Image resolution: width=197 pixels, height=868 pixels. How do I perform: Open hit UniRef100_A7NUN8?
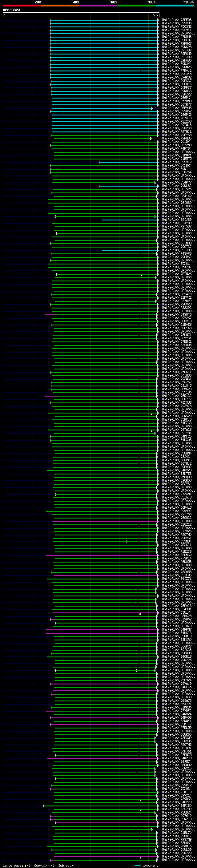(177, 37)
